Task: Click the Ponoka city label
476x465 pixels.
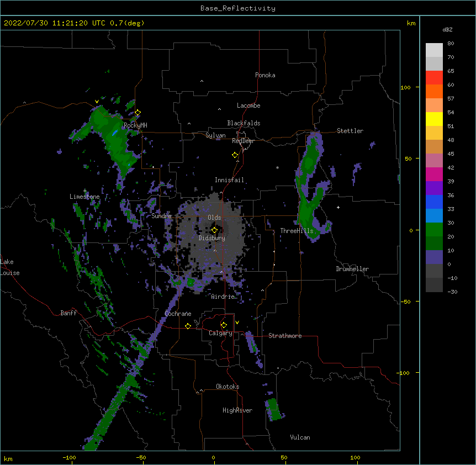Action: click(265, 75)
